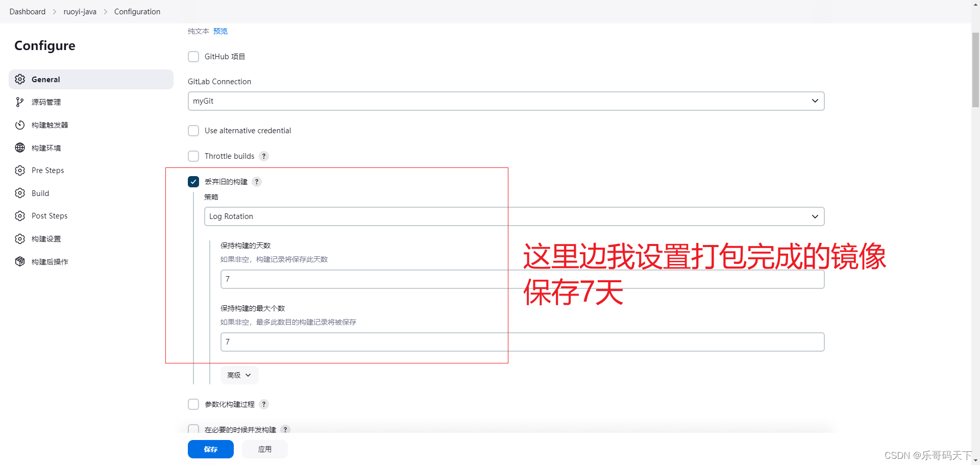Screen dimensions: 980x465
Task: Go to 构建设置 section
Action: 91,239
